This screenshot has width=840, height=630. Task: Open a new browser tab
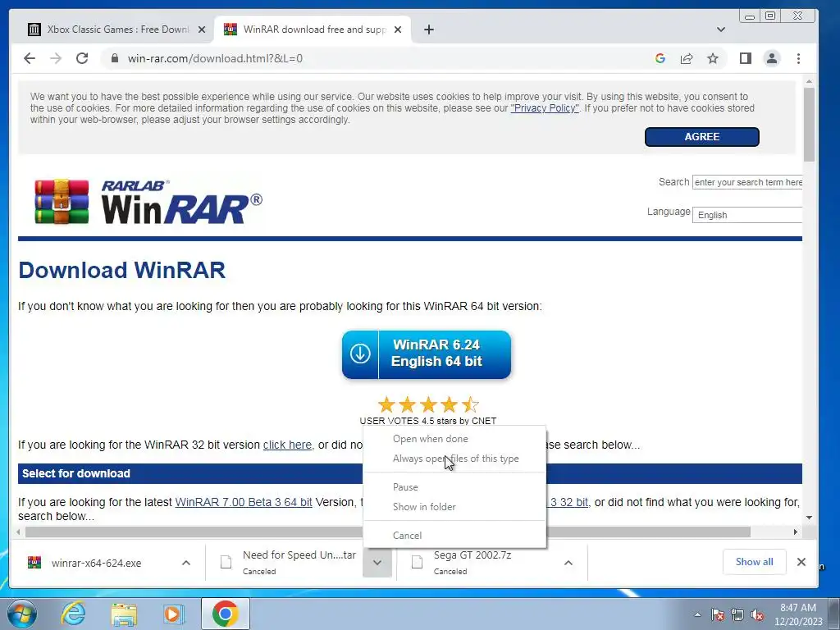(x=428, y=30)
